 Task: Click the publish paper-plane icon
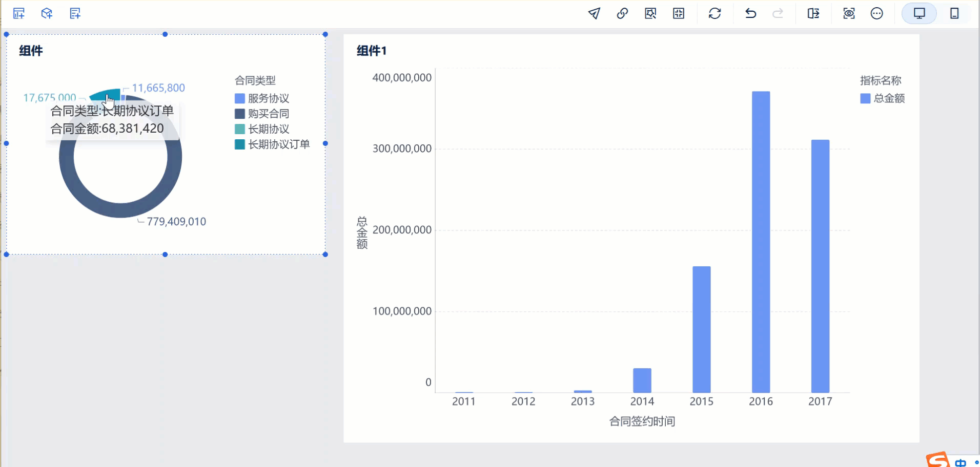tap(594, 13)
